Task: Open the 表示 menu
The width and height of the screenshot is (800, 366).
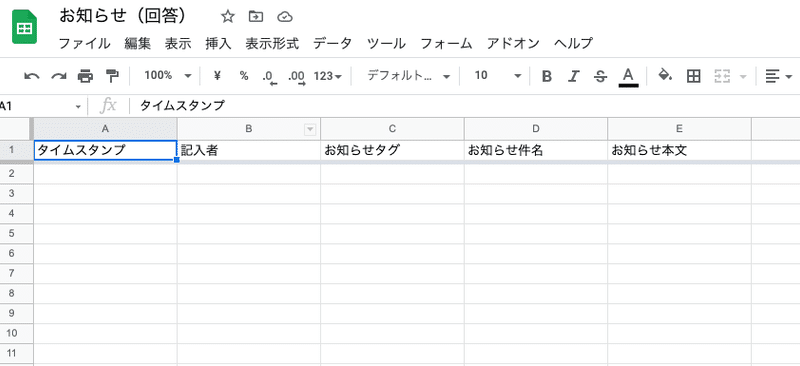Action: click(x=178, y=43)
